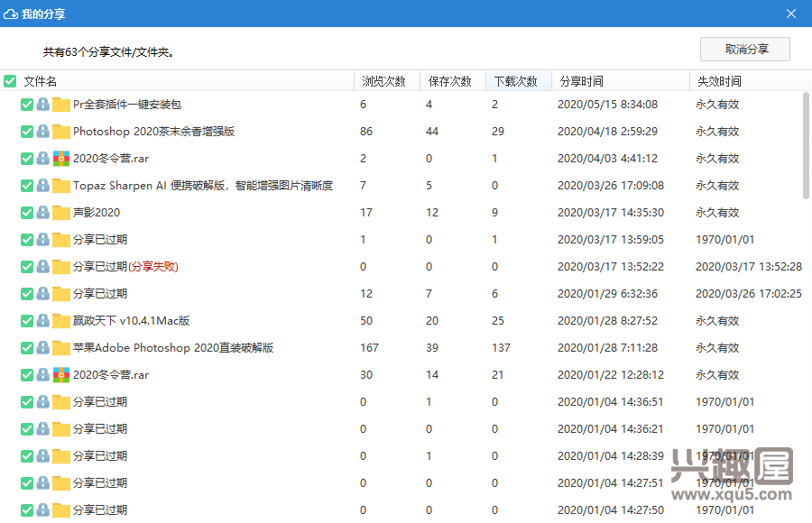The height and width of the screenshot is (523, 812).
Task: Uncheck the 声影2020 checkbox
Action: (x=27, y=212)
